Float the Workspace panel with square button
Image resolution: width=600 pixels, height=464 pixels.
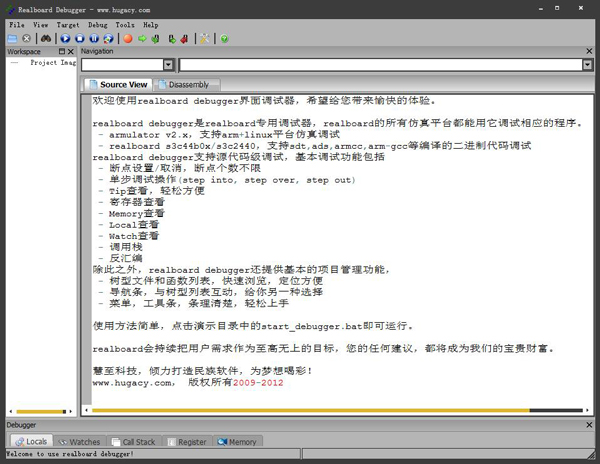coord(62,51)
